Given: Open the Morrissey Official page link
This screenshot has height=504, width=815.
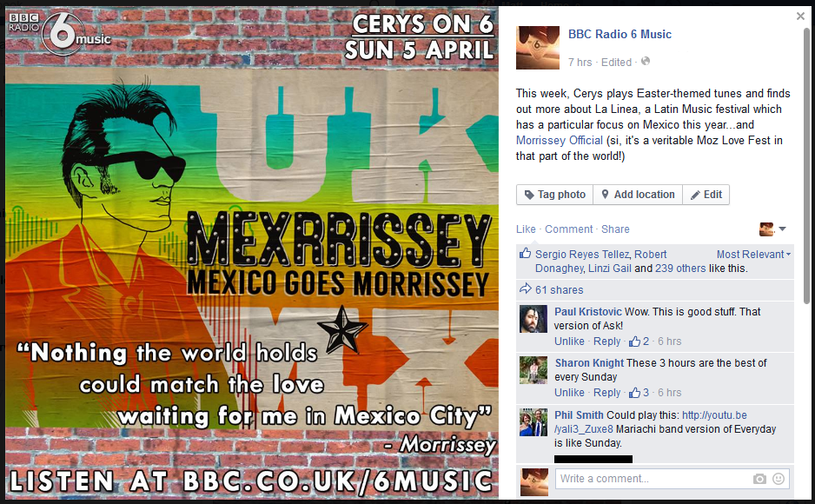Looking at the screenshot, I should point(560,140).
